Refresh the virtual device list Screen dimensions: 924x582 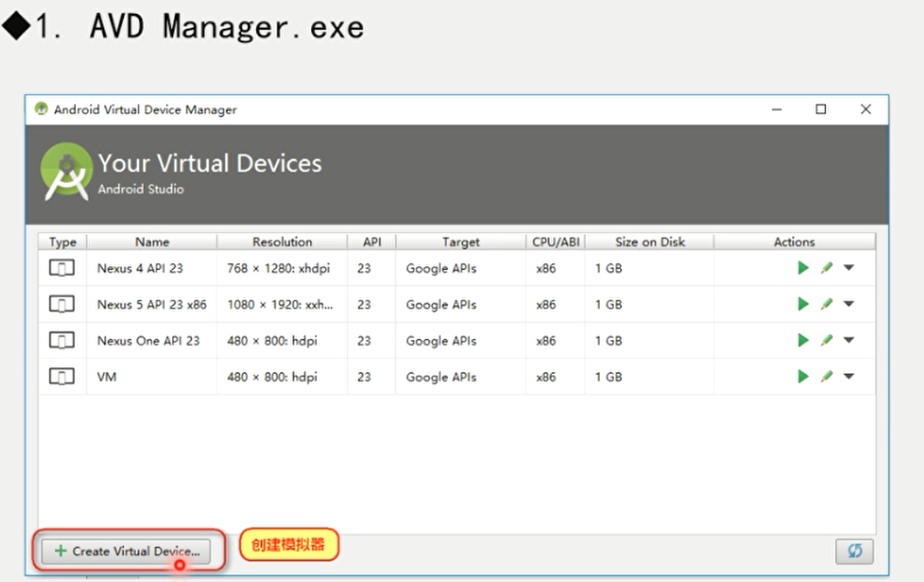coord(854,551)
